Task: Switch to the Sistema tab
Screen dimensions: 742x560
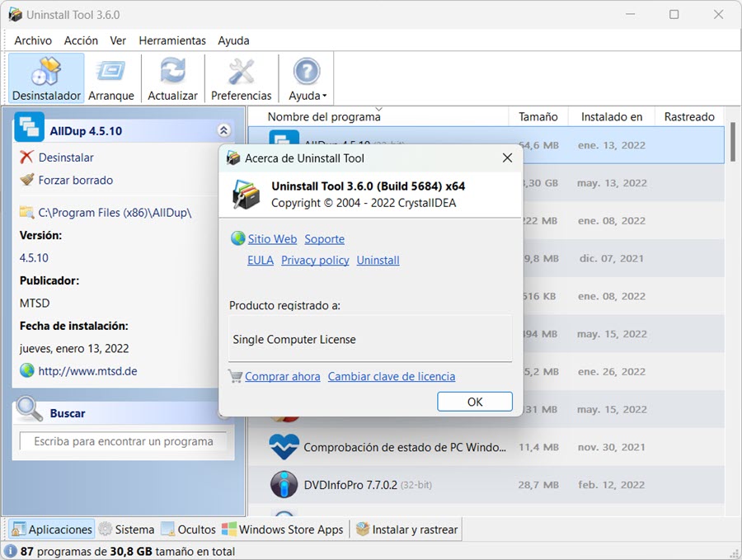Action: click(x=126, y=529)
